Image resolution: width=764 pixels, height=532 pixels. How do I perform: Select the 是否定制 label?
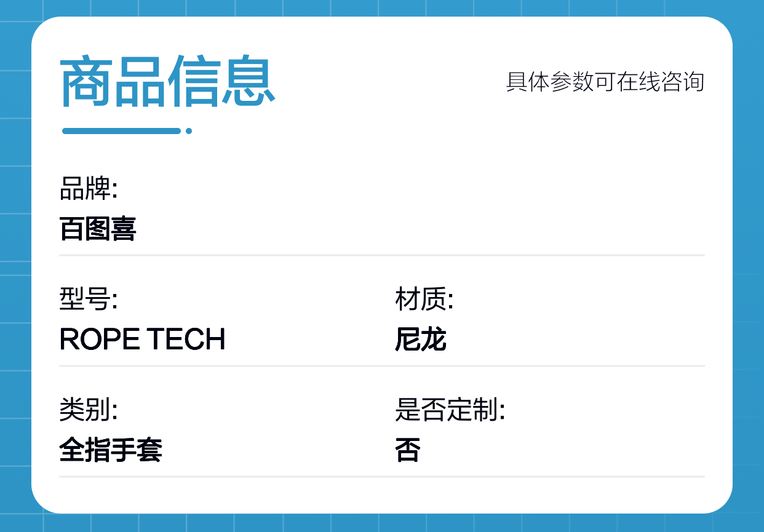(450, 410)
